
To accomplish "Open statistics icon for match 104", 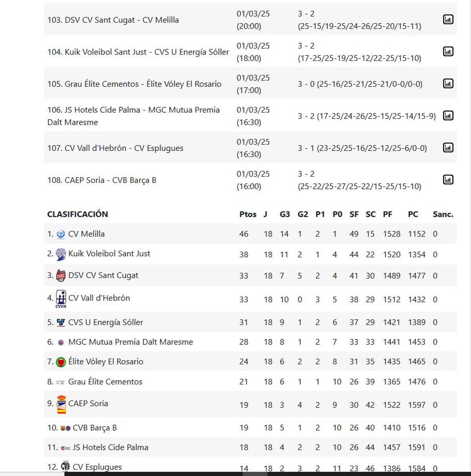I will pos(448,51).
